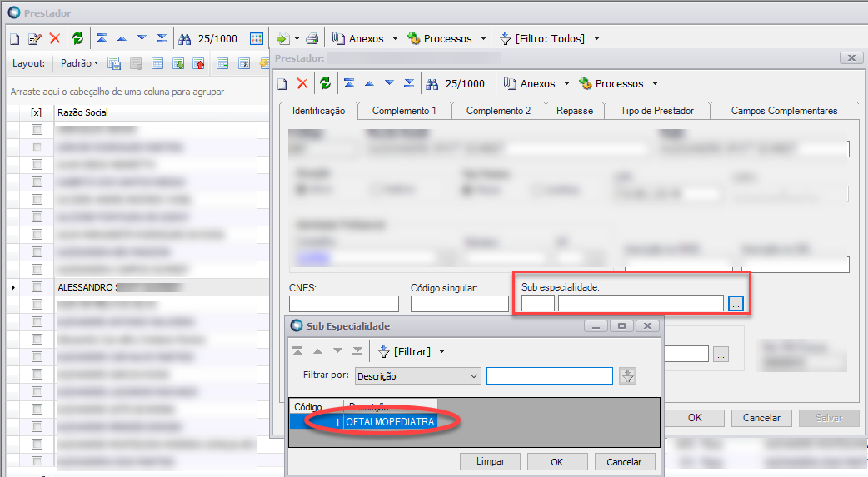Tick the checkbox in the topmost grid row
The width and height of the screenshot is (868, 477).
(37, 130)
